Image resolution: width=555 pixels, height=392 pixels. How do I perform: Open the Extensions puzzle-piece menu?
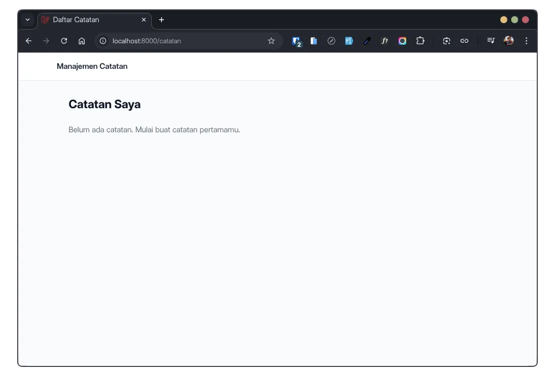click(420, 41)
